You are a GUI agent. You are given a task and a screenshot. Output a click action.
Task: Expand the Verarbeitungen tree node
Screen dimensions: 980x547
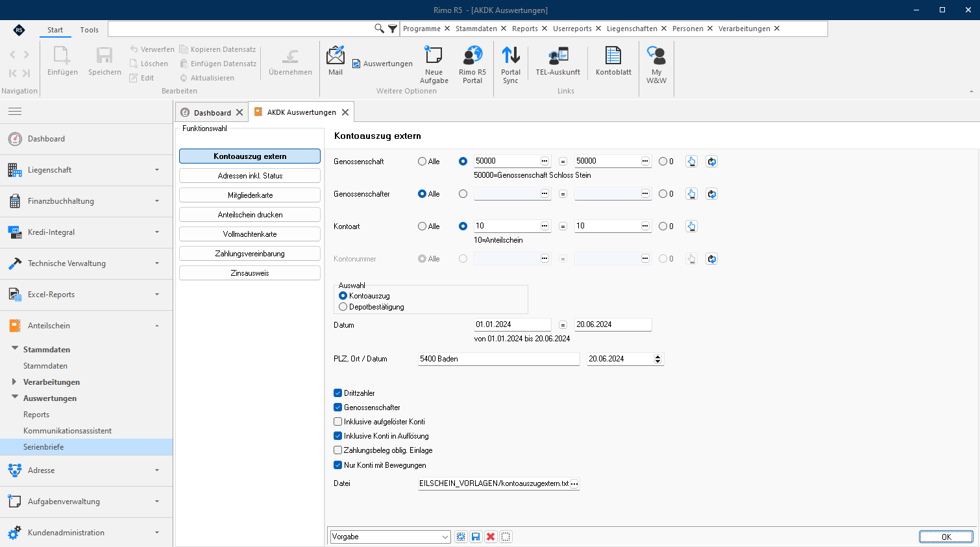pos(14,382)
